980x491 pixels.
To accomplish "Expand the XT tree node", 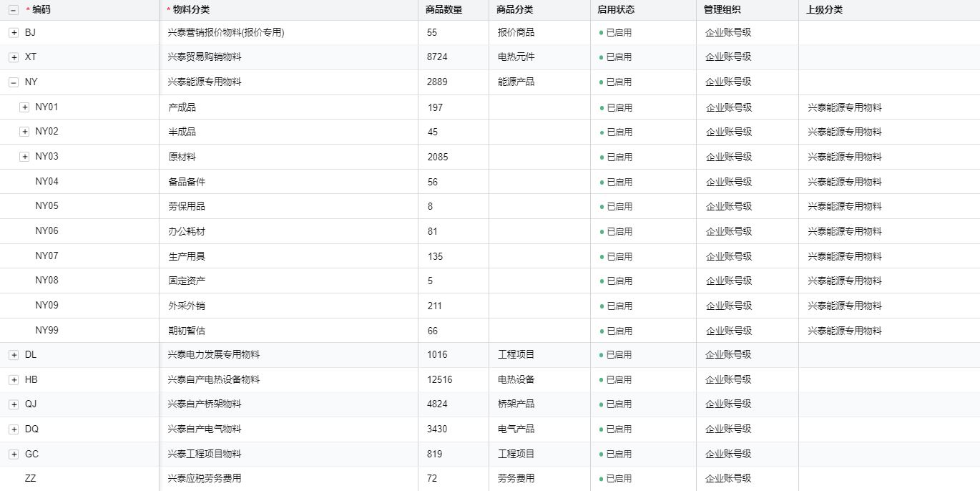I will (14, 57).
